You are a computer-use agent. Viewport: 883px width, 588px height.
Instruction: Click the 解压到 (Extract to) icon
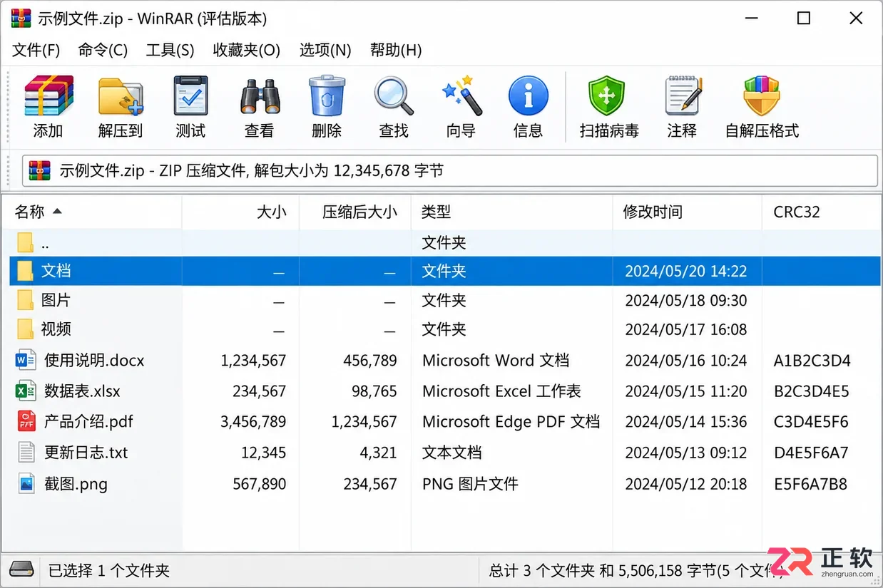point(121,96)
